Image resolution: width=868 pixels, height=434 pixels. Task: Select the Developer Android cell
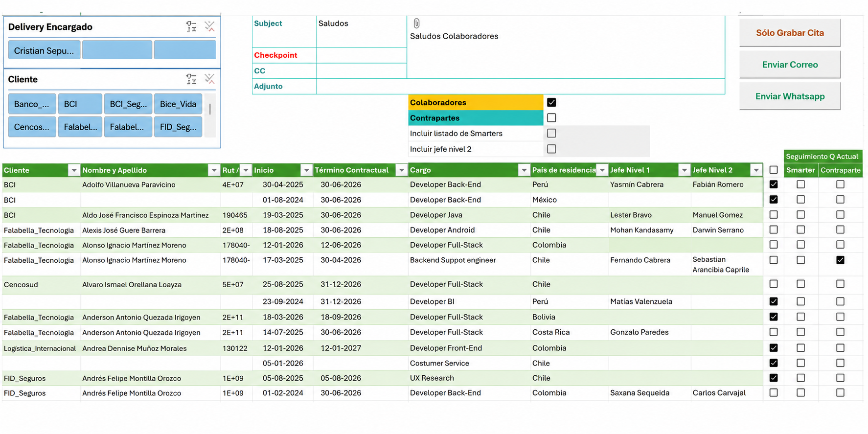click(x=469, y=230)
